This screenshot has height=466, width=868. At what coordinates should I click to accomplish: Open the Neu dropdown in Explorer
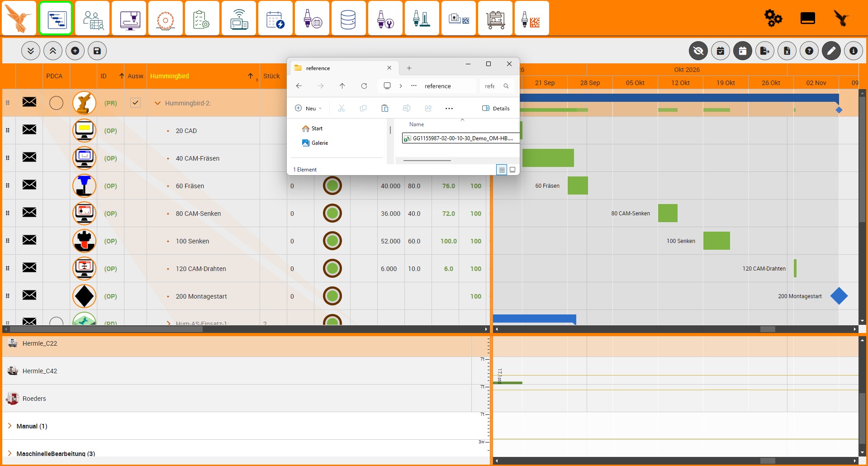(x=308, y=108)
